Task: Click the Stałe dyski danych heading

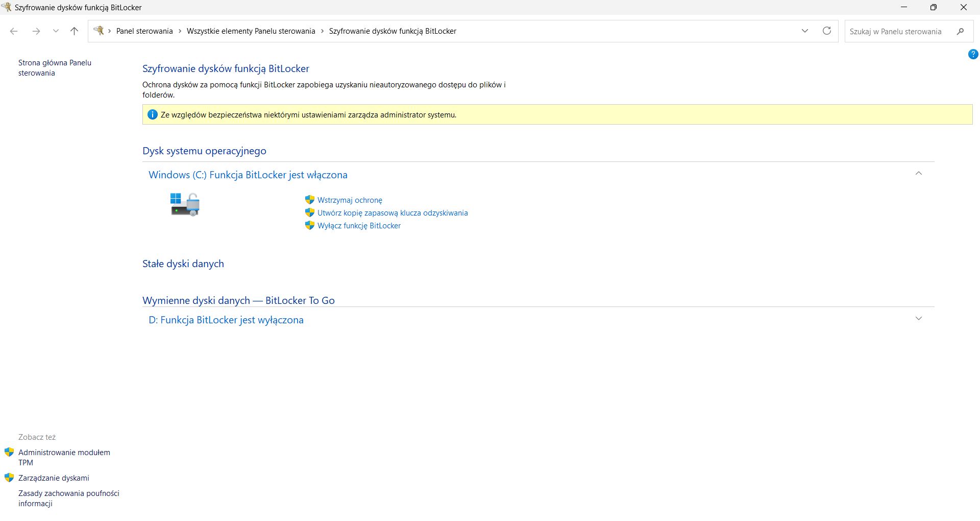Action: click(x=183, y=264)
